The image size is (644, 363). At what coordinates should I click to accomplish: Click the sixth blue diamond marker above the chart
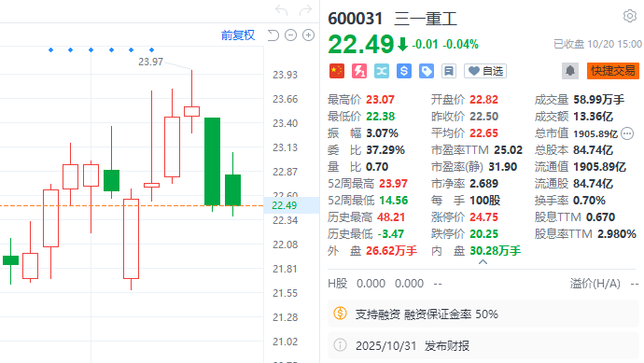coord(151,49)
